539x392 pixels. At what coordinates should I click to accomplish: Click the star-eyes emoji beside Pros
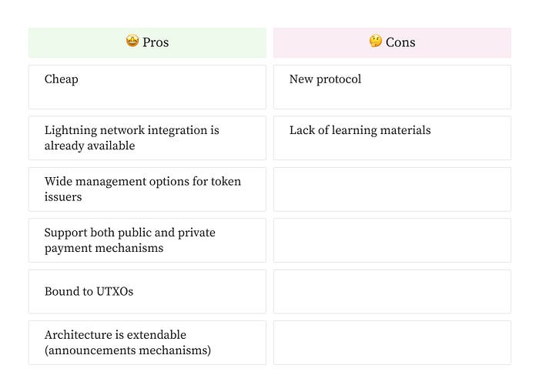[x=132, y=42]
